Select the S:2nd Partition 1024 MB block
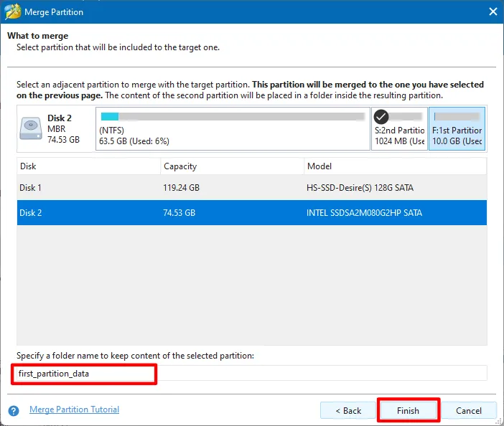 399,128
